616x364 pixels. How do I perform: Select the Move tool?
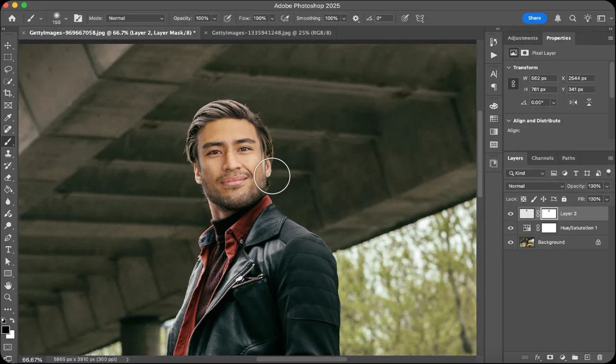click(8, 45)
